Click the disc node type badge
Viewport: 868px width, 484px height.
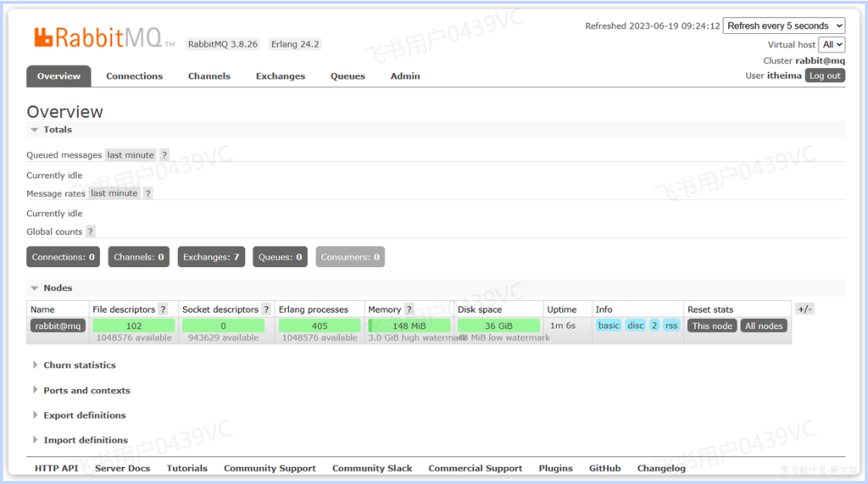635,325
